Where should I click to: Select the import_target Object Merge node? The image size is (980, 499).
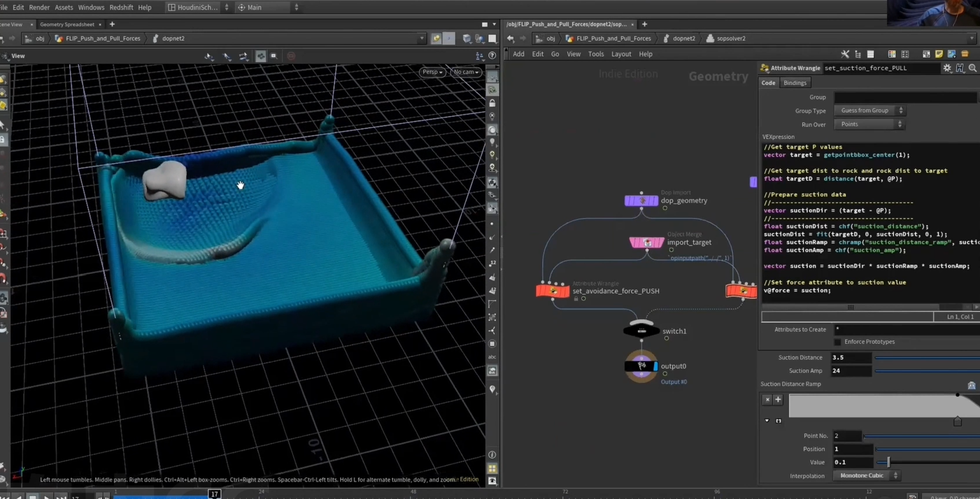[647, 242]
